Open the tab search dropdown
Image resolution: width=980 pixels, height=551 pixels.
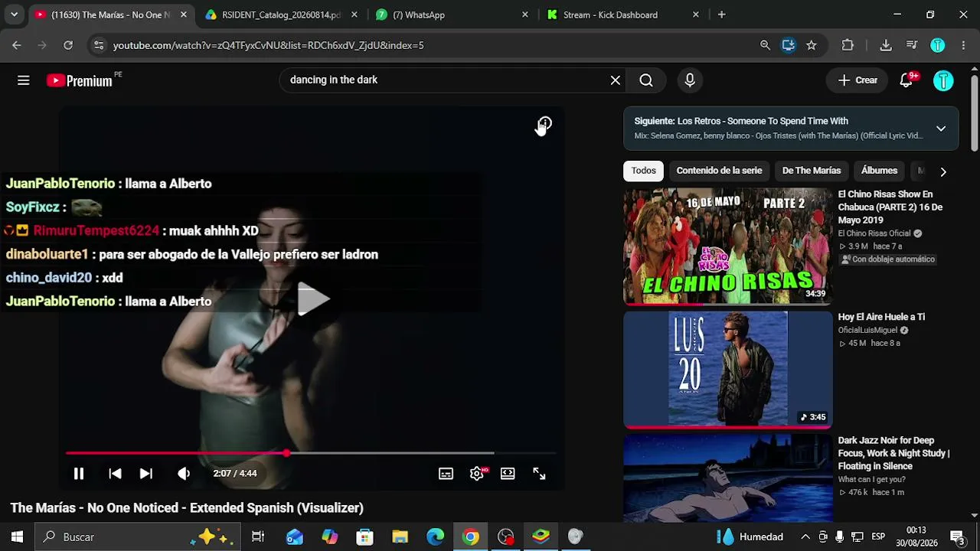(14, 15)
